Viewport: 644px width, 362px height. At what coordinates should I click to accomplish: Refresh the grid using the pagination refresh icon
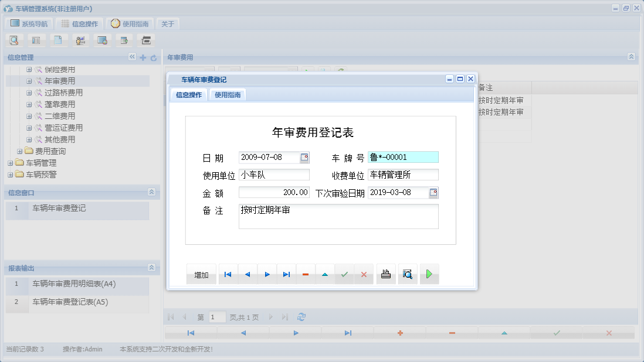point(301,317)
